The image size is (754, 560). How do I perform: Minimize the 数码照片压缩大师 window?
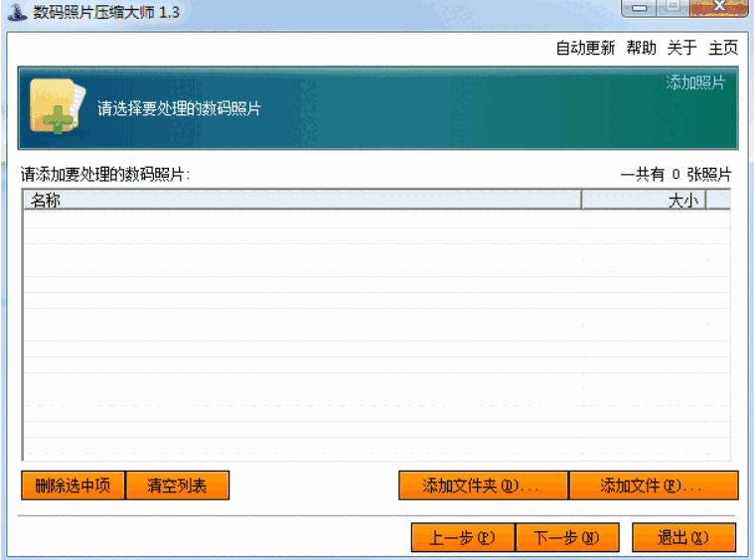click(x=639, y=8)
